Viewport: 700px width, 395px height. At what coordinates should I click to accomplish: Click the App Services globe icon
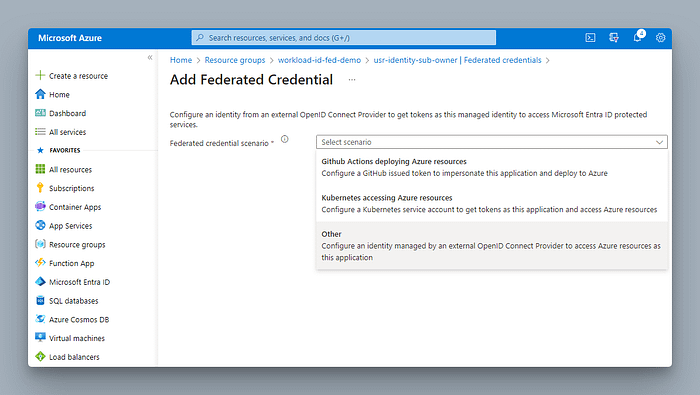pyautogui.click(x=40, y=225)
